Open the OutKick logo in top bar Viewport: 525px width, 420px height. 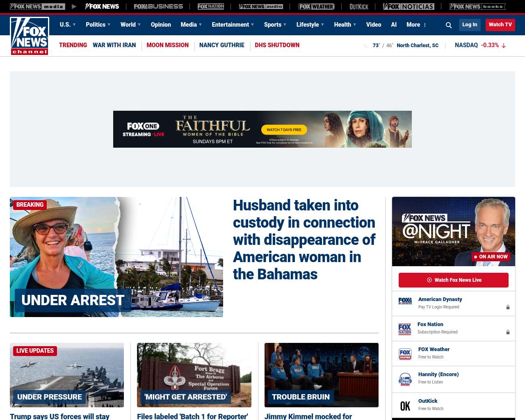tap(359, 7)
